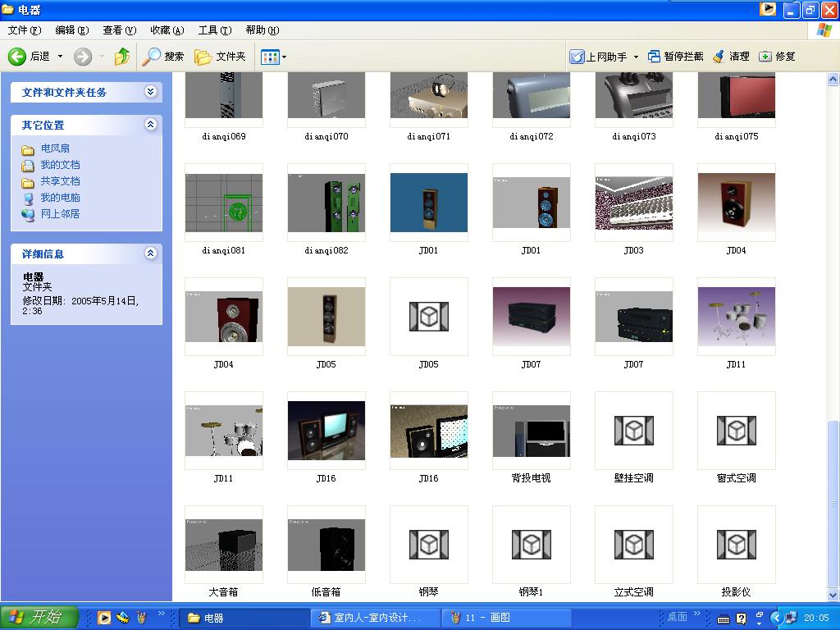This screenshot has width=840, height=630.
Task: Go to 我的文档 link
Action: coord(60,164)
